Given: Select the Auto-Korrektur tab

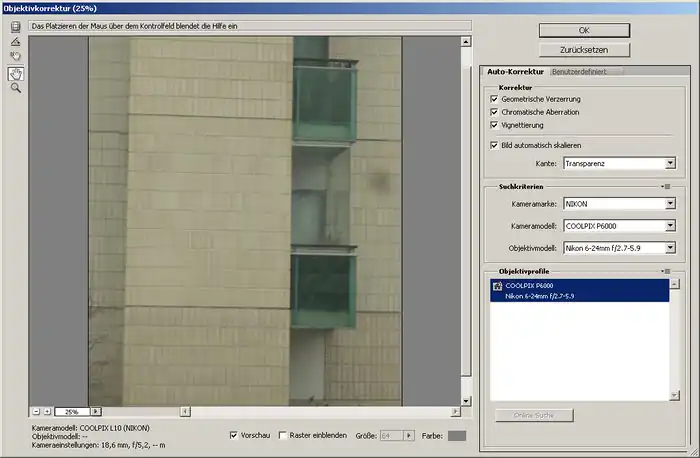Looking at the screenshot, I should [515, 72].
